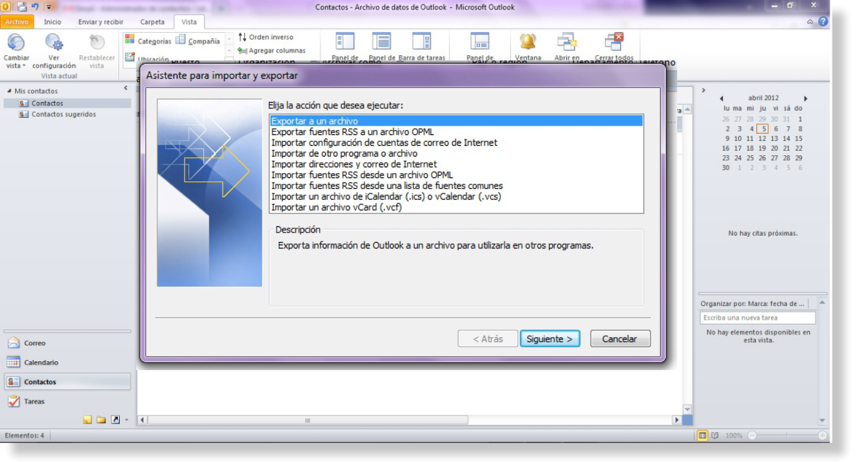
Task: Click the Cambiar vista icon
Action: tap(16, 43)
